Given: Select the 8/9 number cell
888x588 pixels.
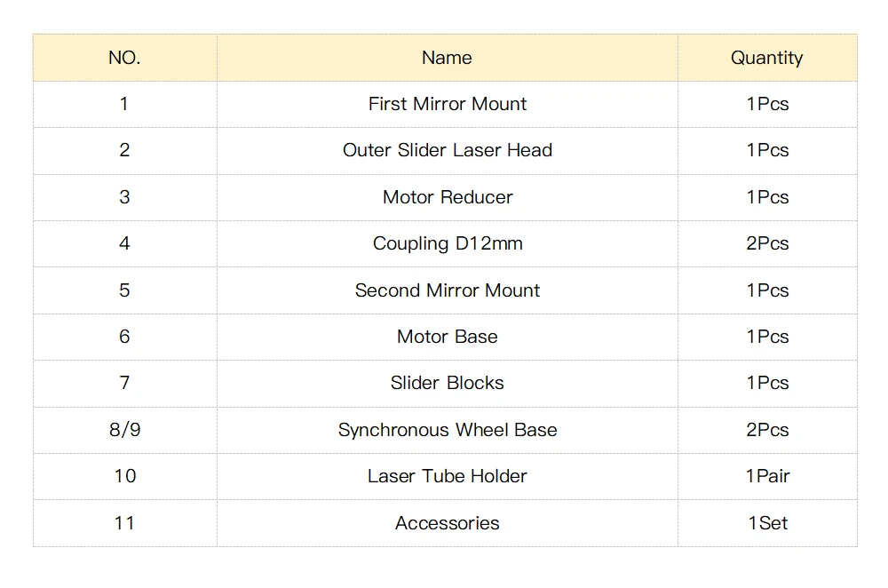Looking at the screenshot, I should pos(124,430).
